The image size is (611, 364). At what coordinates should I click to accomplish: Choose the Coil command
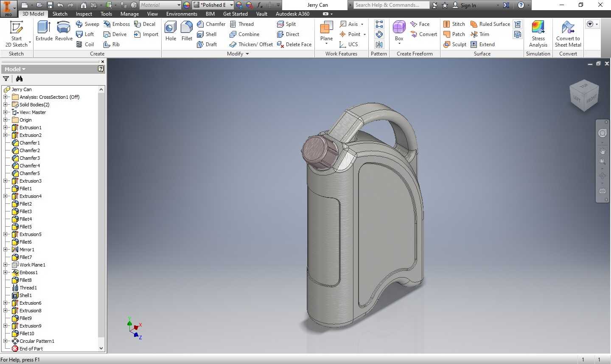coord(85,44)
